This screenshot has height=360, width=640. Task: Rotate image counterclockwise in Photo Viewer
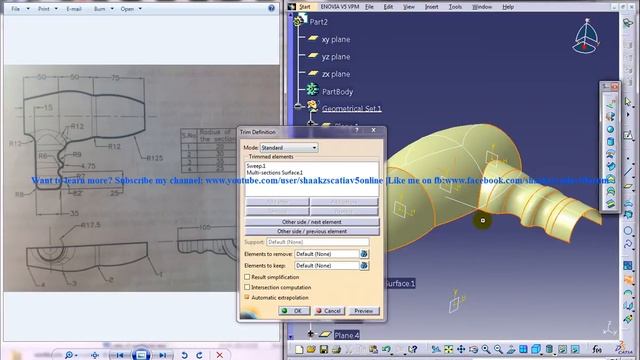click(x=184, y=355)
